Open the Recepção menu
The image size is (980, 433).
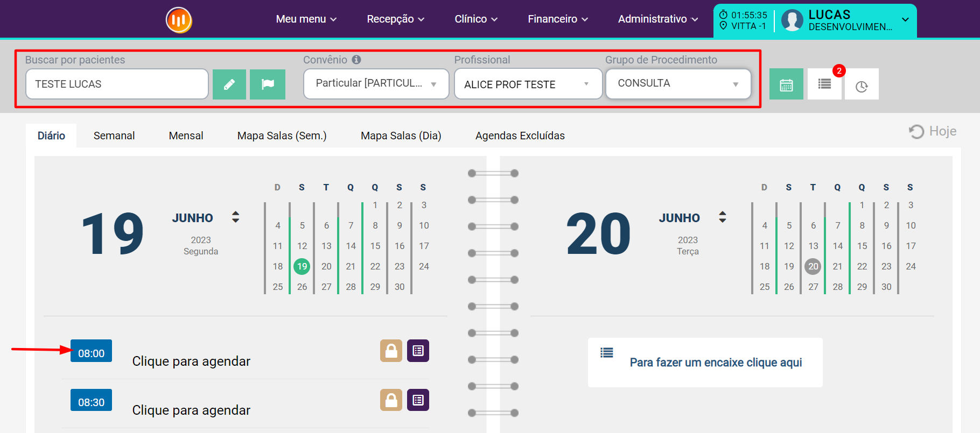(396, 19)
